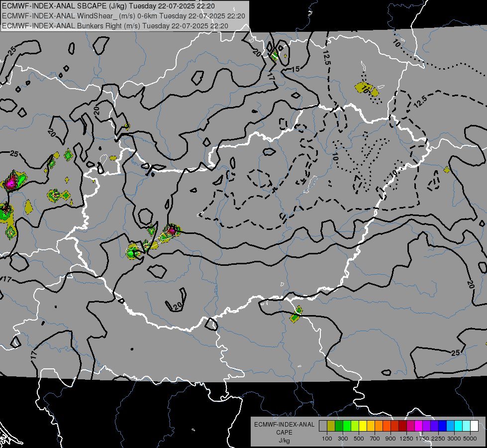Click the legend value 300

tap(343, 439)
